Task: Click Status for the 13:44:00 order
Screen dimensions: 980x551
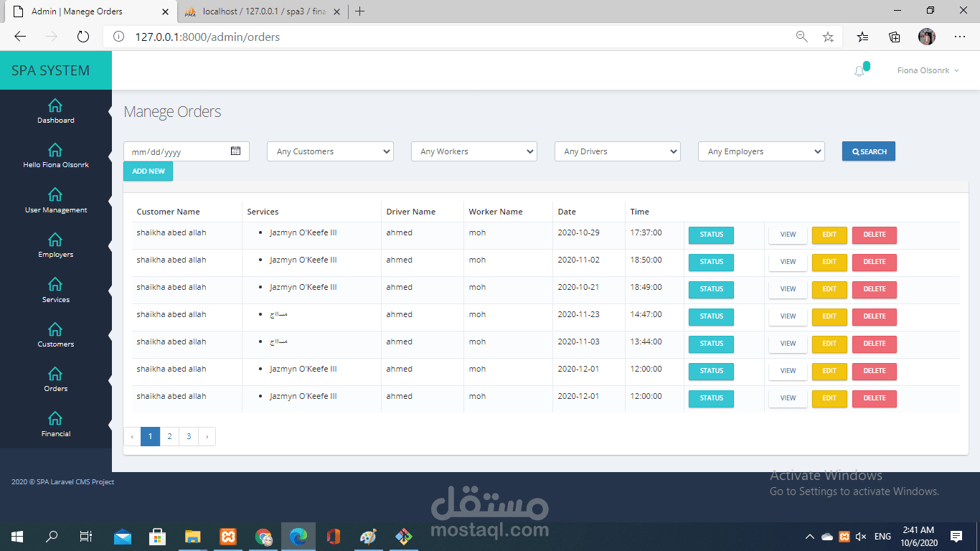Action: 711,344
